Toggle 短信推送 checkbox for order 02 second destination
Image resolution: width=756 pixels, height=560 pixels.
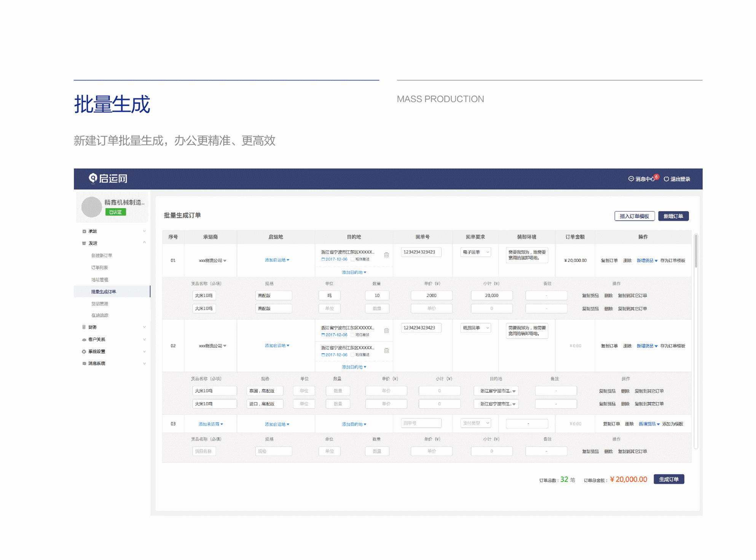352,355
